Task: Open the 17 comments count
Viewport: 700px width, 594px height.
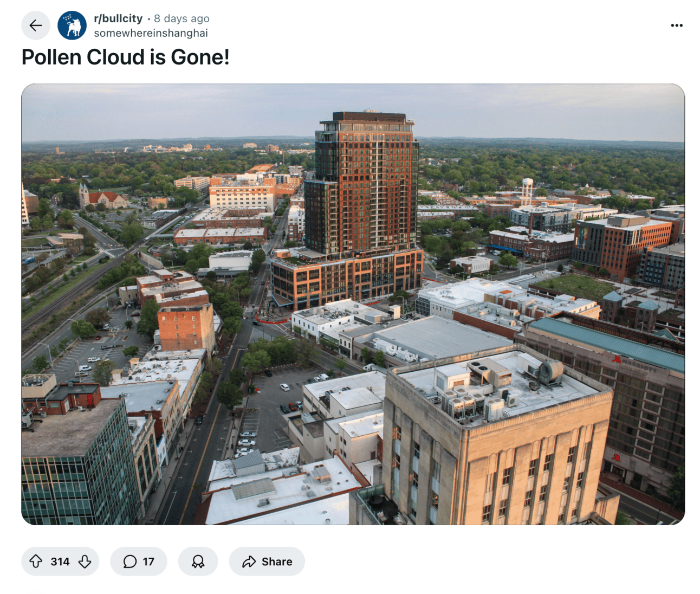Action: click(148, 561)
